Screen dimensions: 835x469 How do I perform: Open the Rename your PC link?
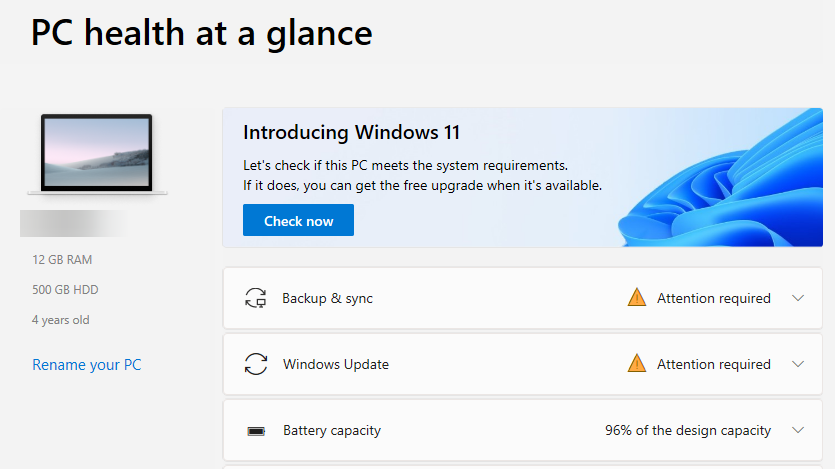(x=87, y=365)
